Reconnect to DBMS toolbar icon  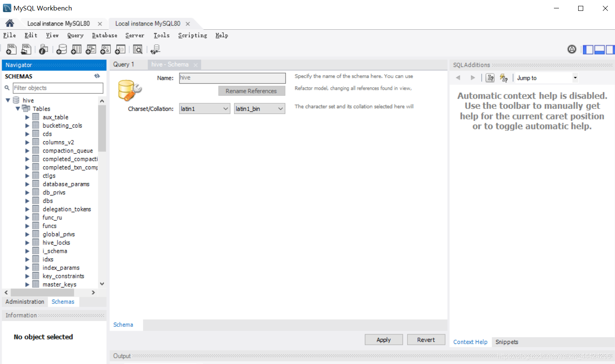[155, 49]
